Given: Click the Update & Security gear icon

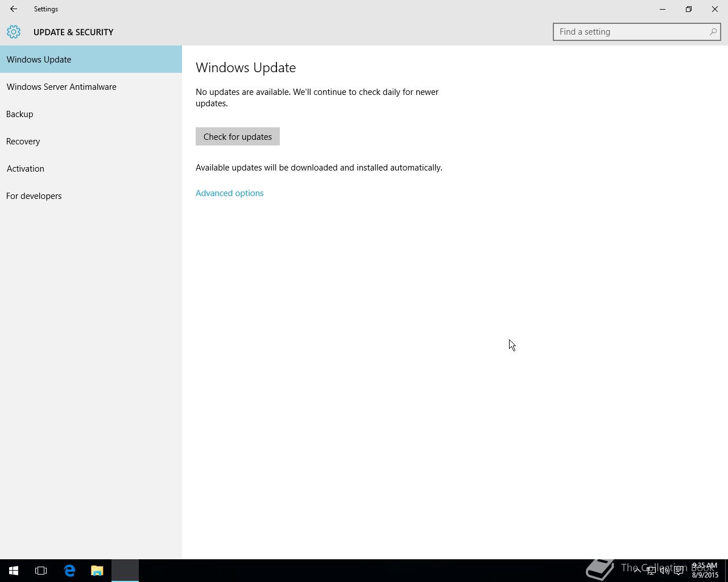Looking at the screenshot, I should point(14,32).
